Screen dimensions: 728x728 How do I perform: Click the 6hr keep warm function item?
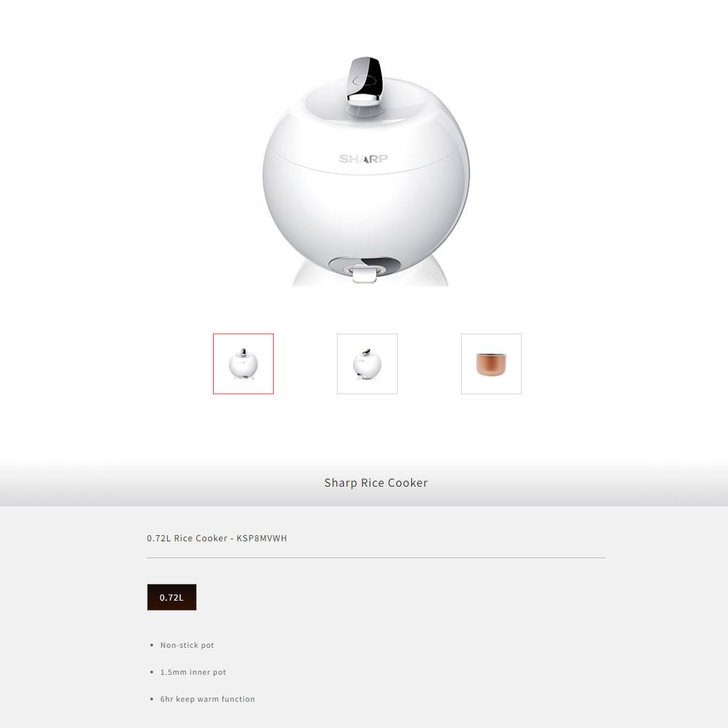click(208, 699)
